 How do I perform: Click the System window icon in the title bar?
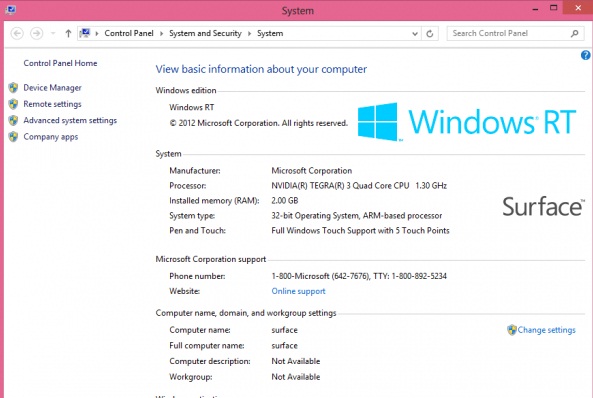11,9
